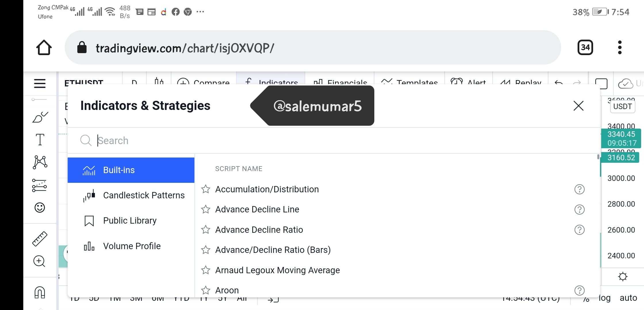
Task: Close the Indicators & Strategies dialog
Action: [x=578, y=106]
